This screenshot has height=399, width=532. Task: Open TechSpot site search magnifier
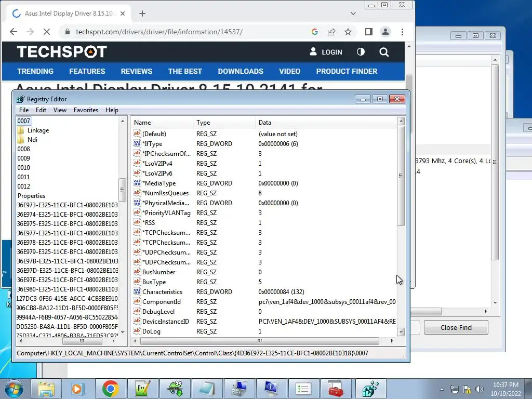click(x=384, y=52)
